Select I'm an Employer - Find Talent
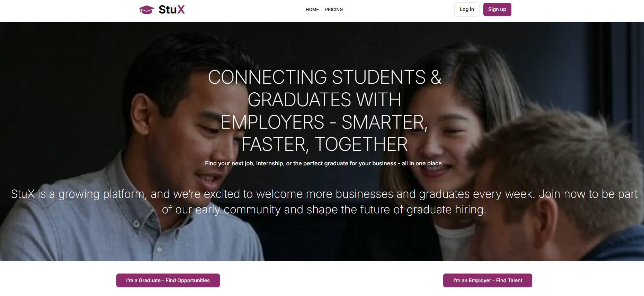Screen dimensions: 644x296 (x=488, y=280)
